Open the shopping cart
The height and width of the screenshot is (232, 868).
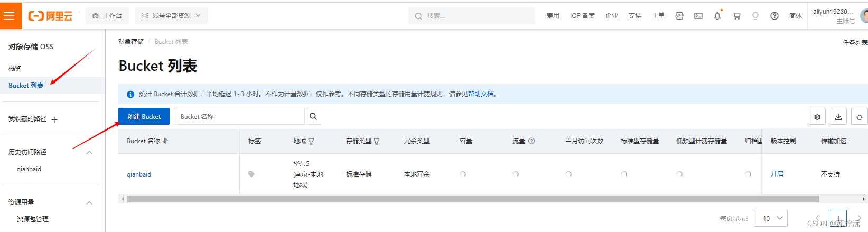(736, 16)
